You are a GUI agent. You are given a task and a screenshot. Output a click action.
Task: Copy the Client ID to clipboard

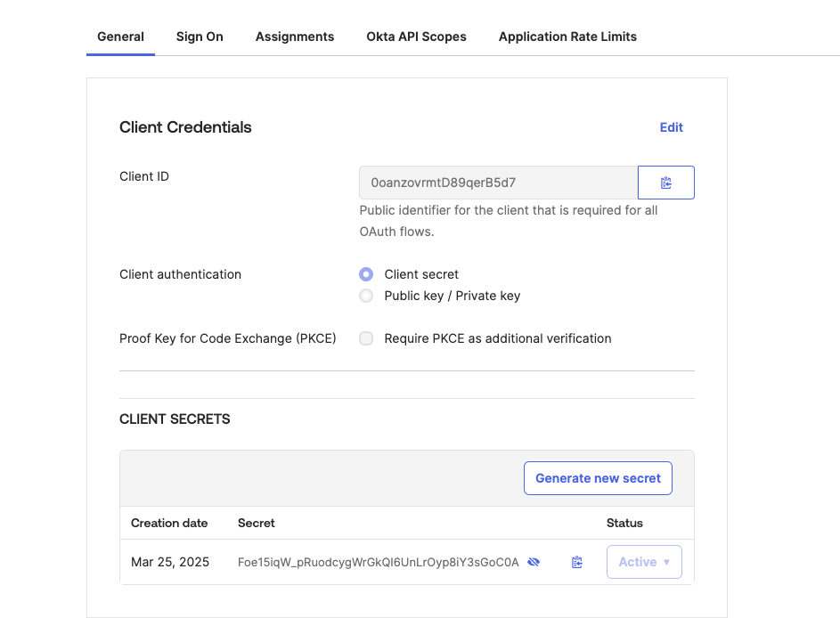[x=665, y=183]
